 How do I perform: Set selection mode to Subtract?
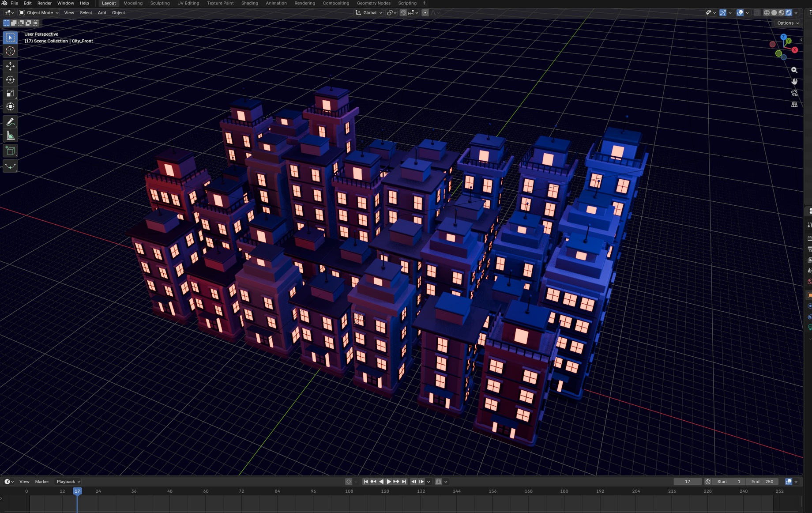[x=21, y=23]
